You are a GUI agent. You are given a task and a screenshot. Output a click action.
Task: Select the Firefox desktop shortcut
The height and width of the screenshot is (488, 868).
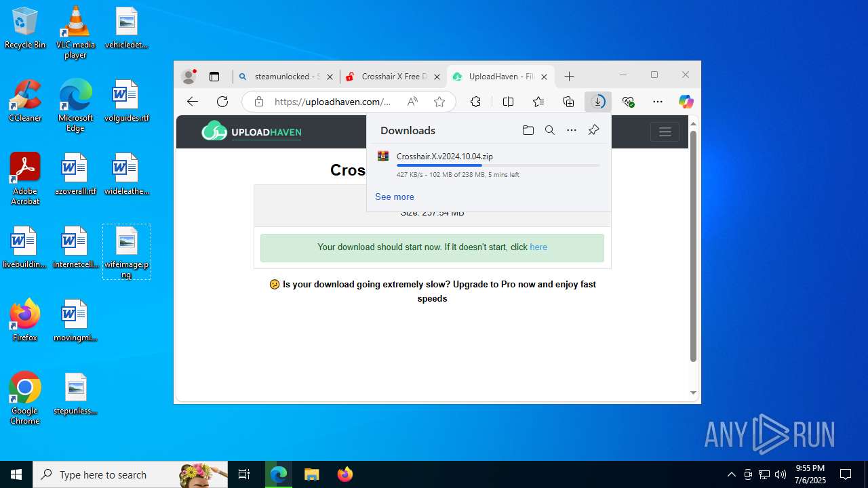point(25,320)
